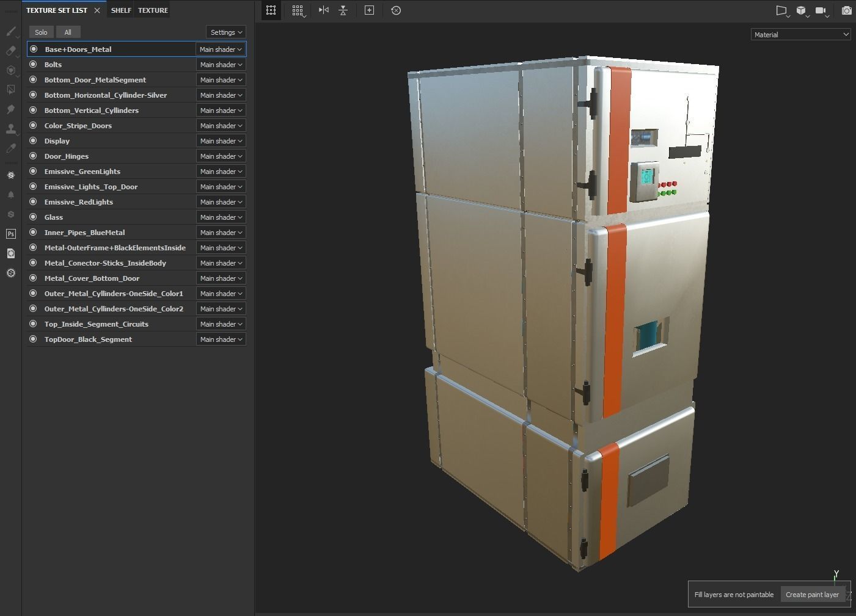Image resolution: width=856 pixels, height=616 pixels.
Task: Toggle visibility of TopDoor_Black_Segment texture set
Action: 34,339
